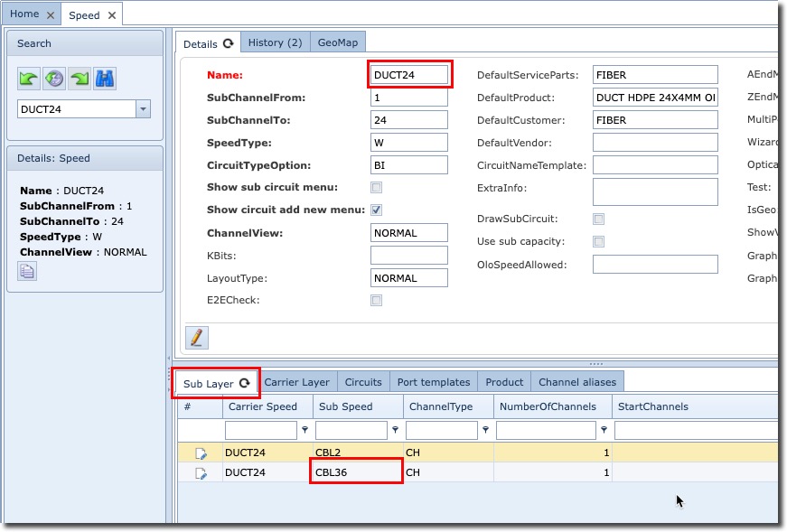This screenshot has width=787, height=532.
Task: Enable the E2ECheck checkbox
Action: 376,301
